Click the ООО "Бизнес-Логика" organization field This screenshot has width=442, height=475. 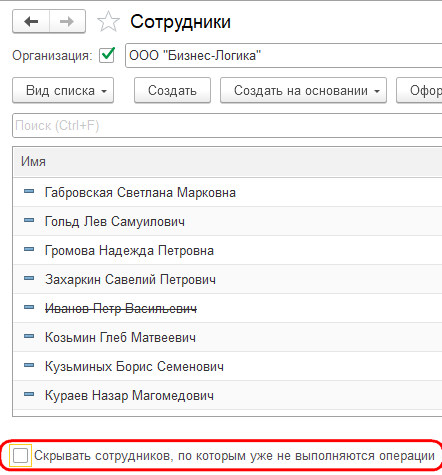[284, 55]
